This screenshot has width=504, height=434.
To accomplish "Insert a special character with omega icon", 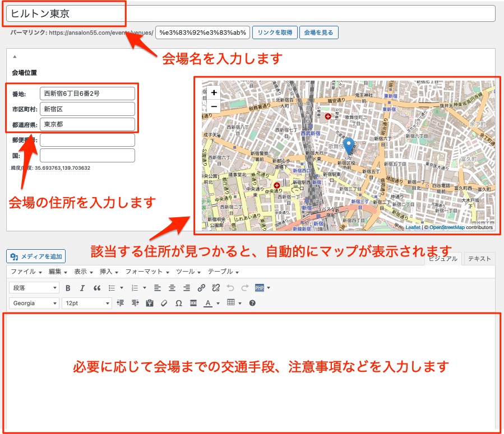I will (x=179, y=303).
